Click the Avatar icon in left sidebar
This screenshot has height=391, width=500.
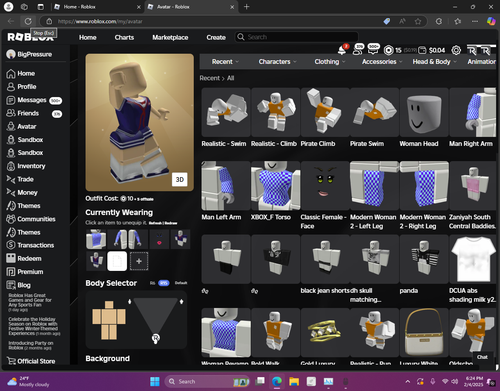click(x=11, y=126)
